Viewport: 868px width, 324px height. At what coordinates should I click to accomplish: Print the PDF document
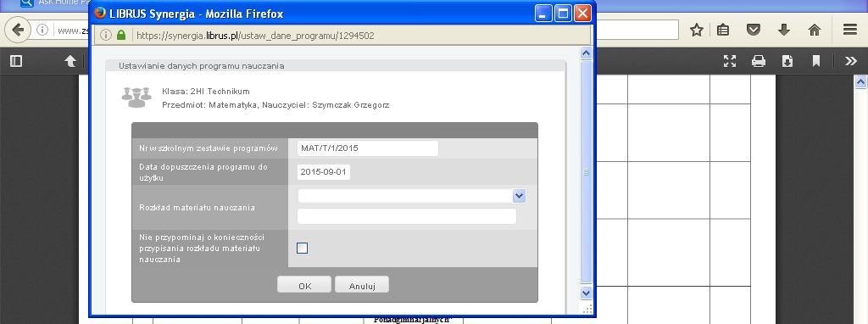pyautogui.click(x=759, y=61)
